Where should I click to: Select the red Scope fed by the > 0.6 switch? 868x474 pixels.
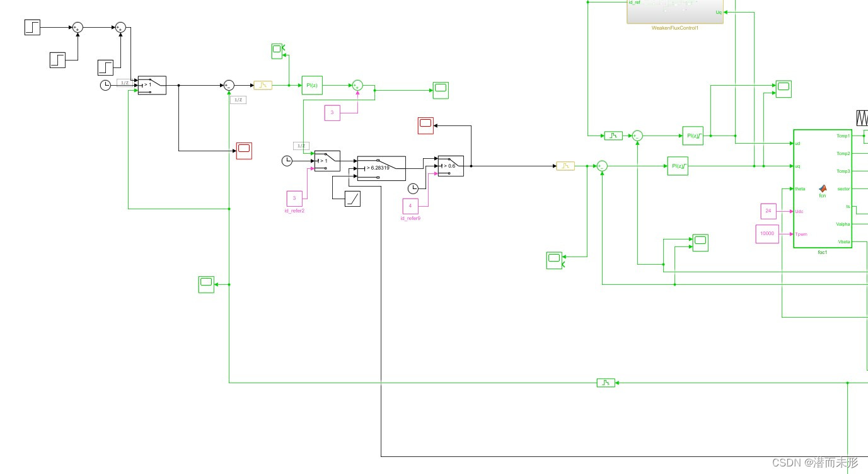(426, 125)
